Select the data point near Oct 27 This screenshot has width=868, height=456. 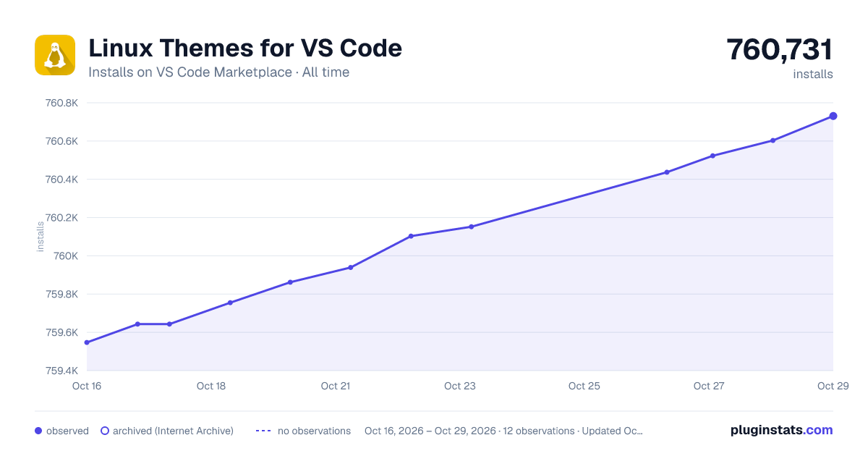click(x=712, y=156)
